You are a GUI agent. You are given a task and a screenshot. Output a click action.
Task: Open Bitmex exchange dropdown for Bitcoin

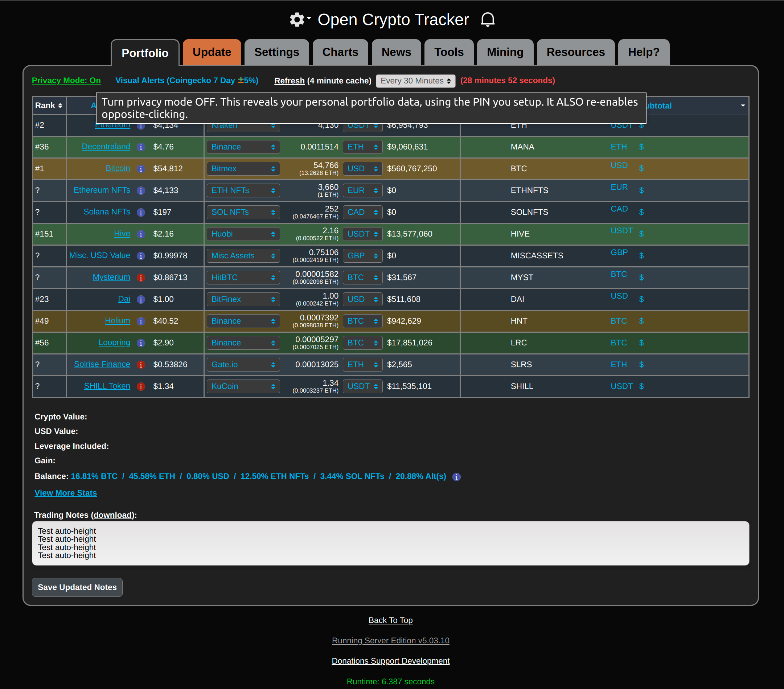click(x=243, y=169)
